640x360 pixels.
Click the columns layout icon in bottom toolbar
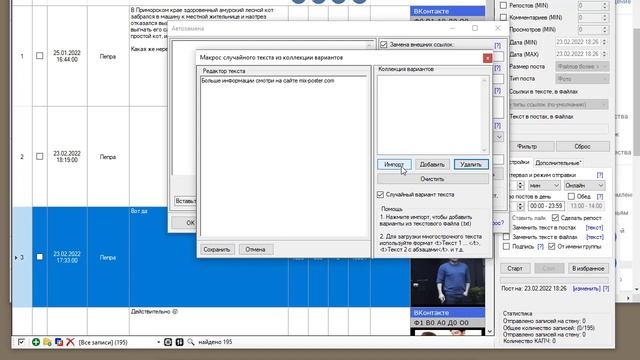[179, 342]
